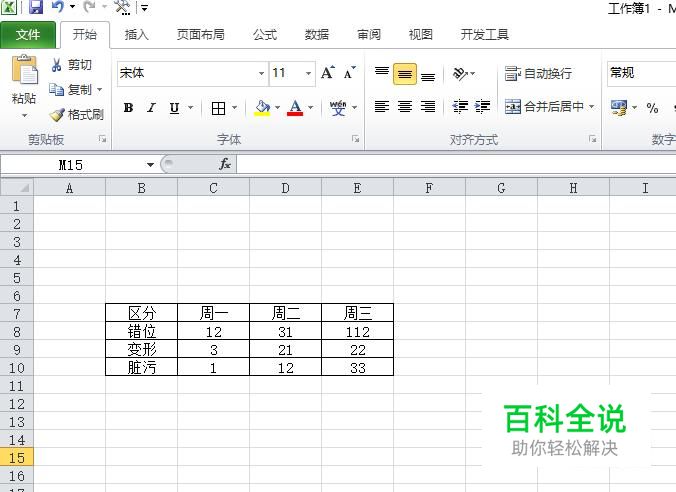Expand font color dropdown arrow
Screen dimensions: 676x492
[310, 107]
